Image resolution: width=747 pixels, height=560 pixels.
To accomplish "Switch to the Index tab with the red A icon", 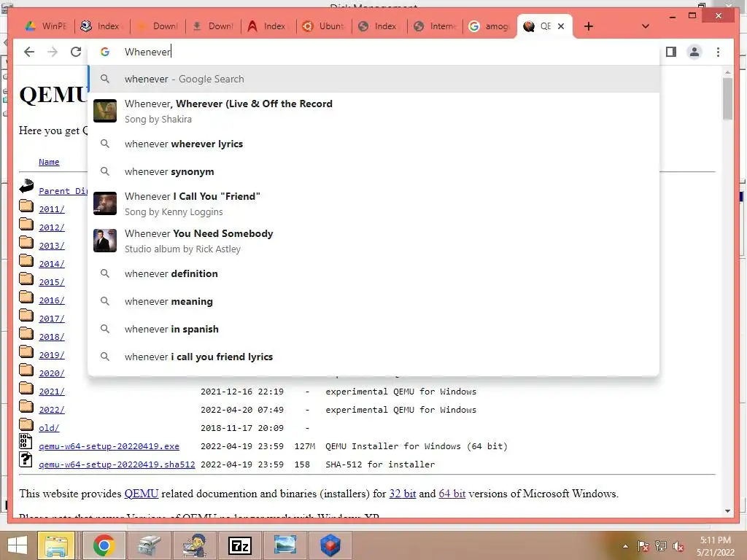I will pos(268,26).
